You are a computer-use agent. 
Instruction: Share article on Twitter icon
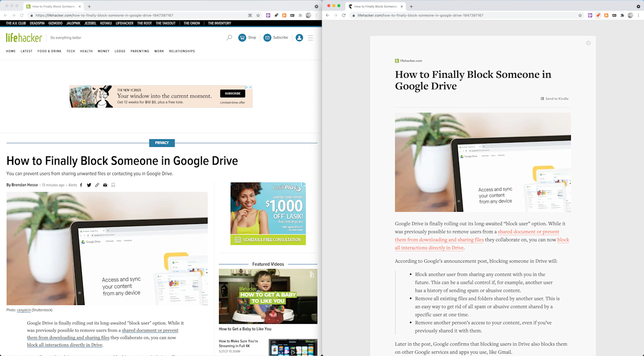point(89,185)
